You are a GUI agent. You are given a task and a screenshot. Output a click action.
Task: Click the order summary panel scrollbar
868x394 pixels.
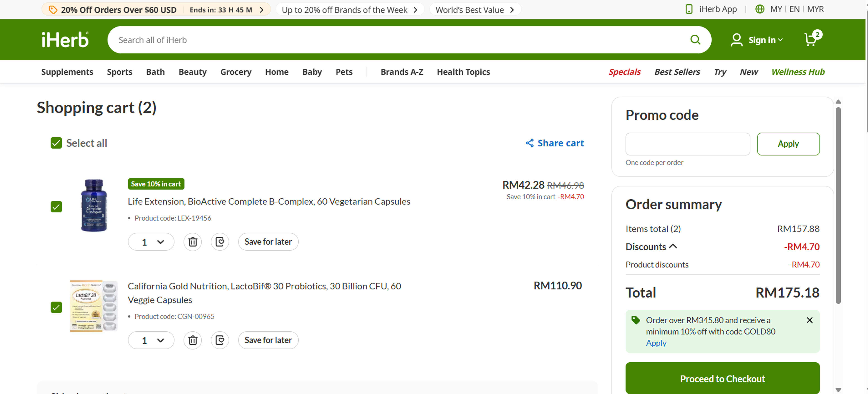coord(838,206)
